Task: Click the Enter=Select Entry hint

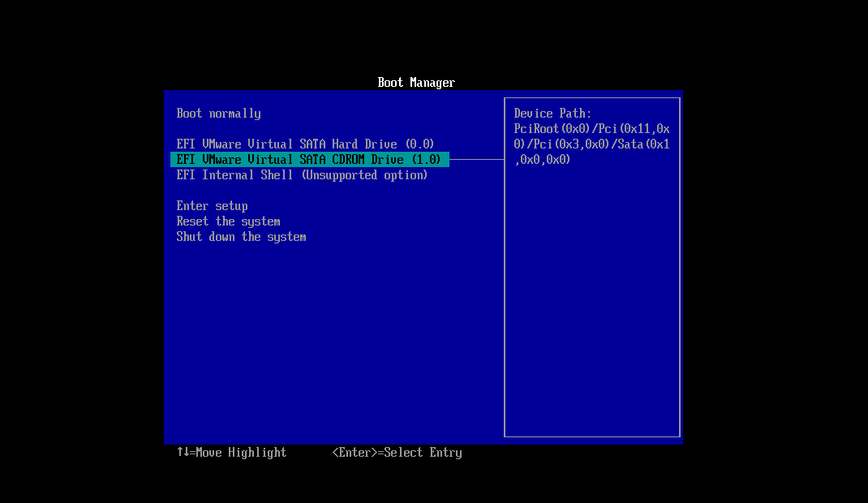Action: tap(397, 452)
